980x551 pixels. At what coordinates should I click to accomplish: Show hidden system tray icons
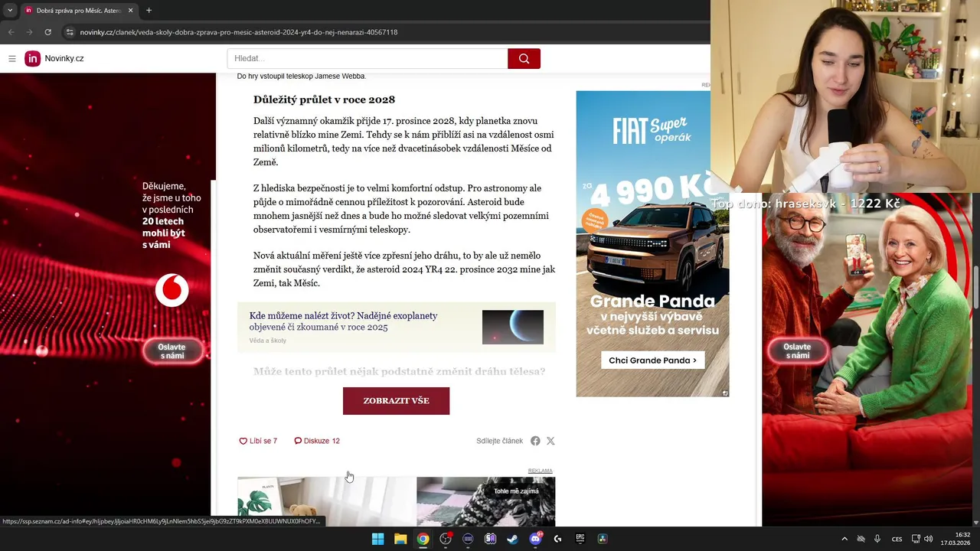(x=844, y=539)
